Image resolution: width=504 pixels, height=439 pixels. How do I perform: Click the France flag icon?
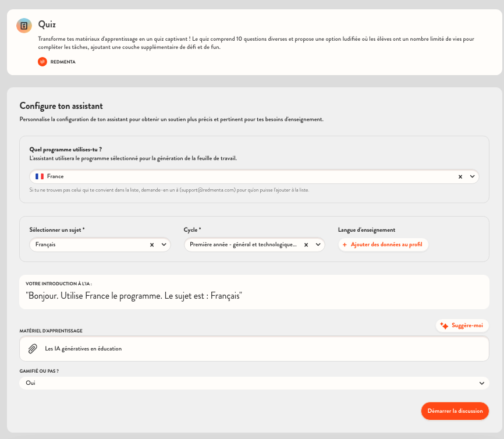tap(40, 176)
